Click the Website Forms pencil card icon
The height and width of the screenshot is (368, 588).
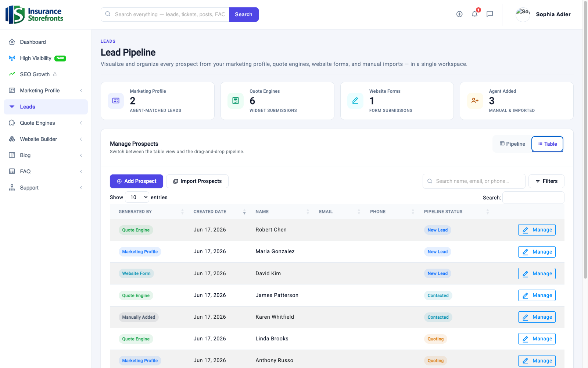[355, 101]
